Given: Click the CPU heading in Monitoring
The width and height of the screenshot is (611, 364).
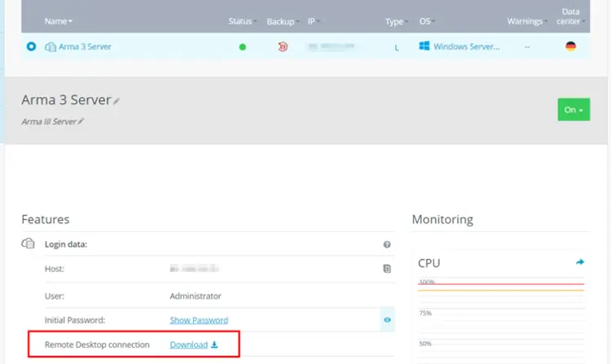Looking at the screenshot, I should coord(429,263).
